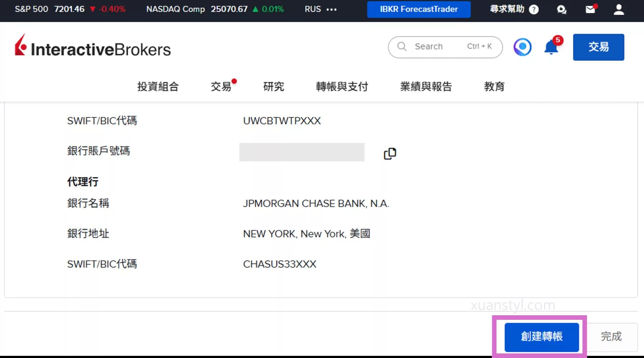
Task: Focus the Search input field
Action: tap(445, 47)
